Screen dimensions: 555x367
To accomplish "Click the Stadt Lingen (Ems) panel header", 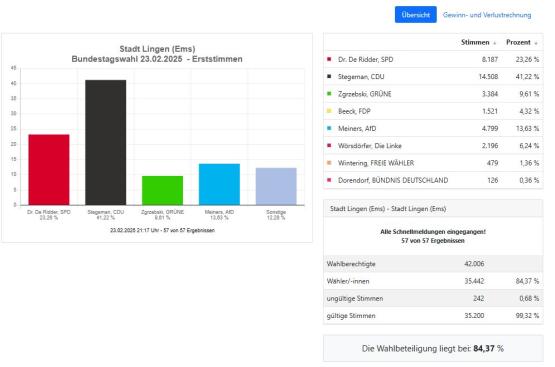I will click(x=433, y=209).
